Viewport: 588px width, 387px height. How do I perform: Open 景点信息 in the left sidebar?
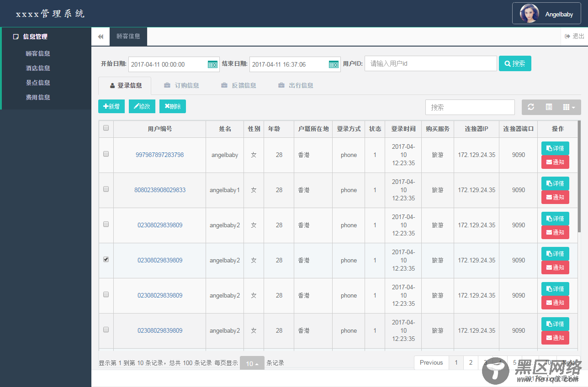click(38, 83)
